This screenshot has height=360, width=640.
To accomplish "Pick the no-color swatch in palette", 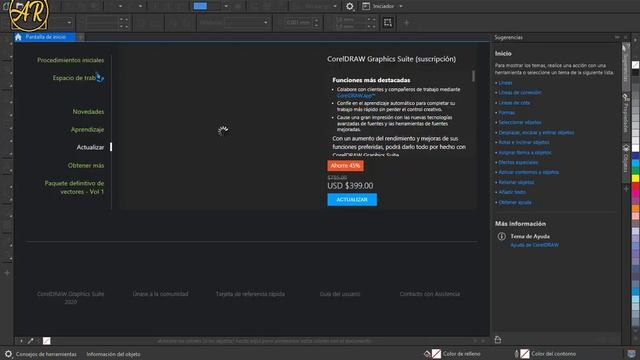I will [x=636, y=65].
